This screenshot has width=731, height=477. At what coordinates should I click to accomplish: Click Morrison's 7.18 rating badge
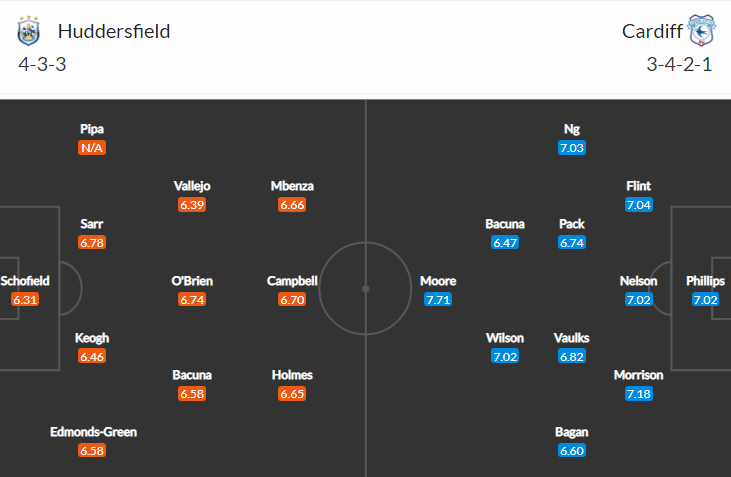click(x=639, y=394)
